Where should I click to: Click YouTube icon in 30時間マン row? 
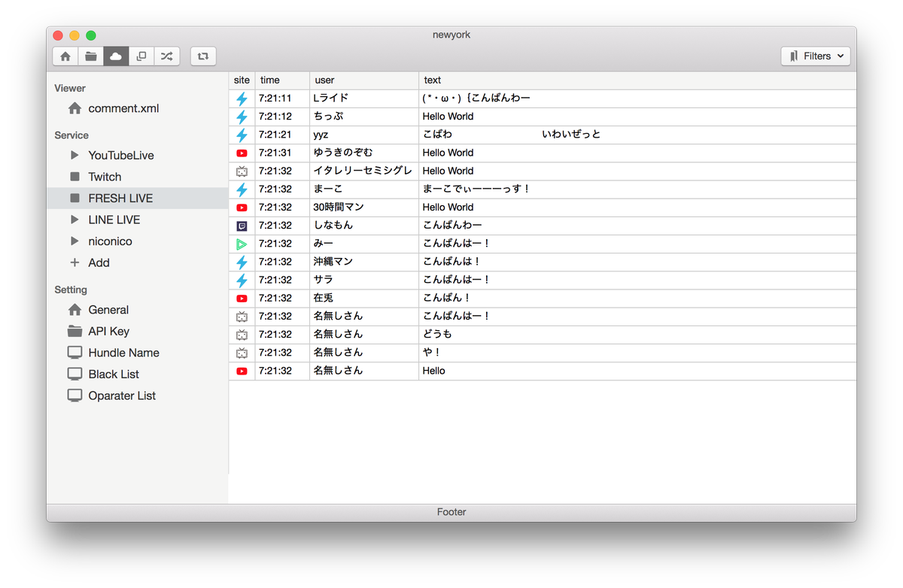click(242, 208)
